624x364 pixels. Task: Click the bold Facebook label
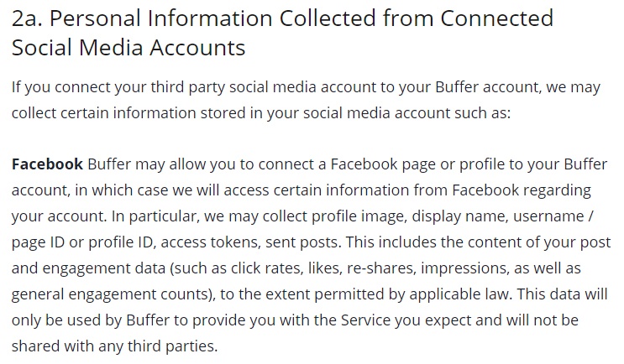47,164
